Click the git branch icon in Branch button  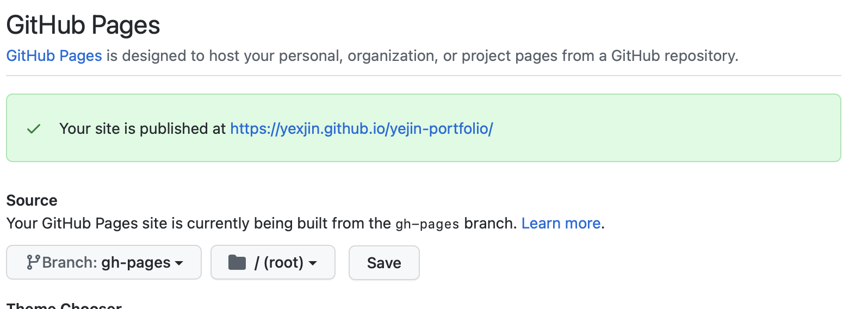(33, 262)
